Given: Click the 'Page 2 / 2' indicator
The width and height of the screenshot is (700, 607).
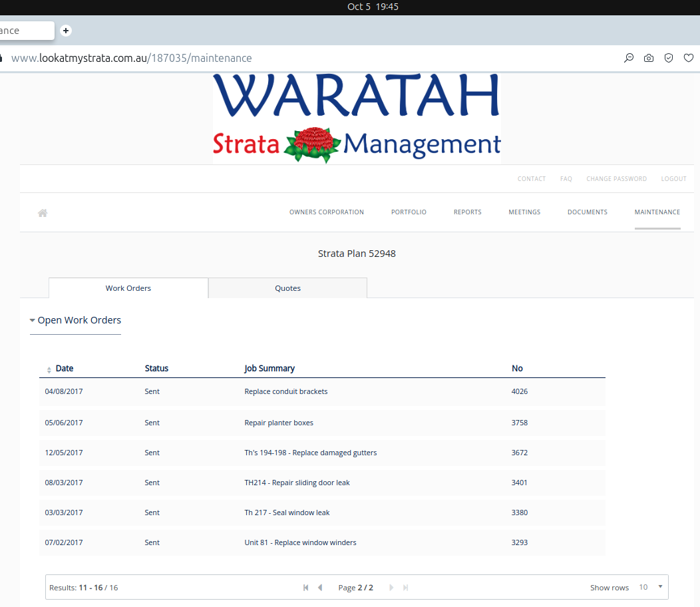Looking at the screenshot, I should tap(356, 588).
